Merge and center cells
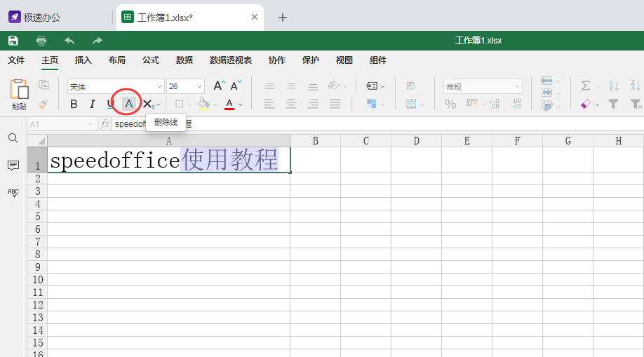The image size is (644, 357). tap(411, 104)
